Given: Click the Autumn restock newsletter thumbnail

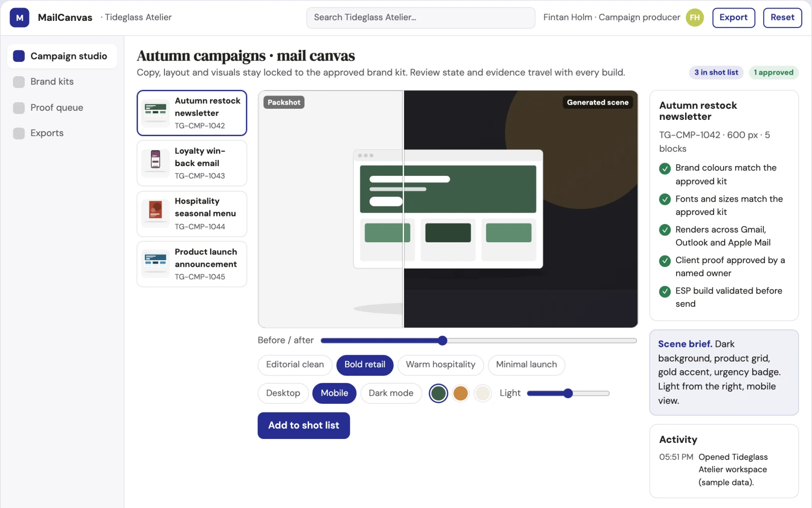Looking at the screenshot, I should click(155, 113).
